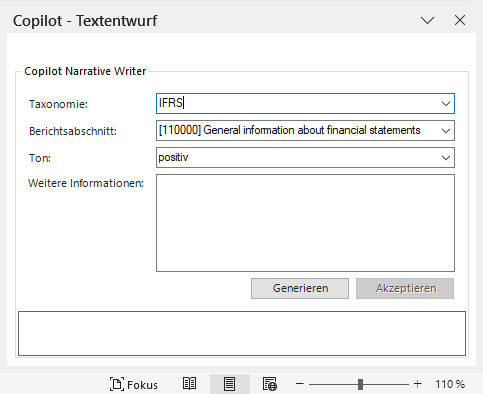The height and width of the screenshot is (394, 483).
Task: Expand the Berichtsabschnitt dropdown arrow
Action: click(446, 131)
